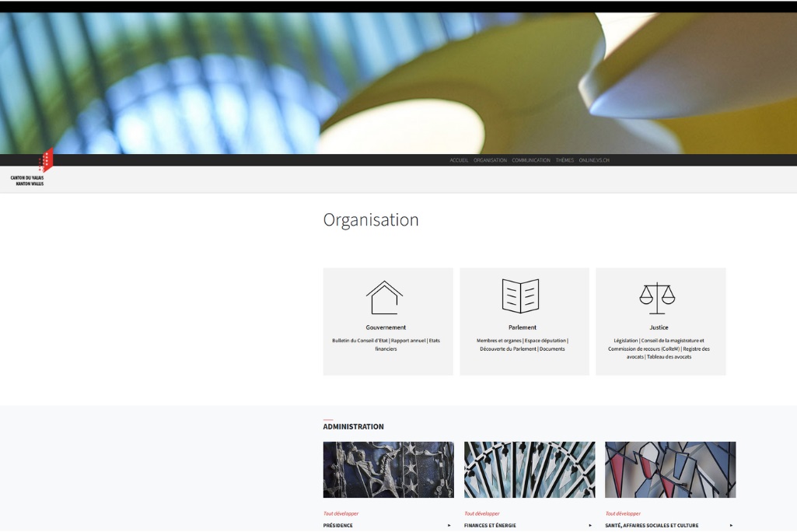Click the Espace députation link
Image resolution: width=797 pixels, height=532 pixels.
pos(545,341)
